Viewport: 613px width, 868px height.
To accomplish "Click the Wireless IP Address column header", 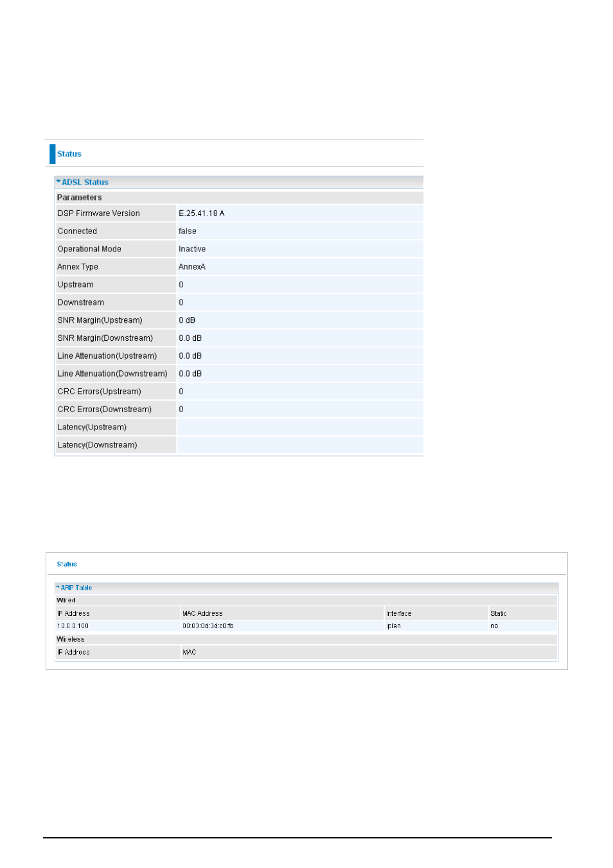I will [x=73, y=653].
